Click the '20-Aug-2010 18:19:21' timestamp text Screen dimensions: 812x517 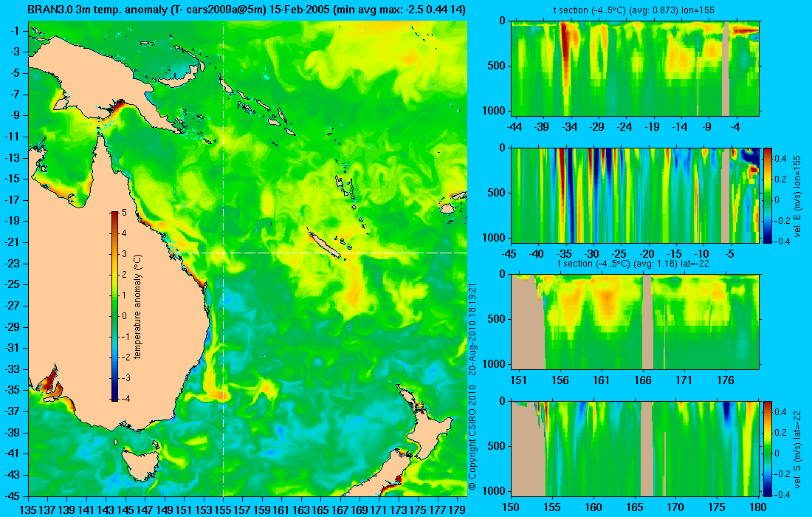click(x=472, y=329)
